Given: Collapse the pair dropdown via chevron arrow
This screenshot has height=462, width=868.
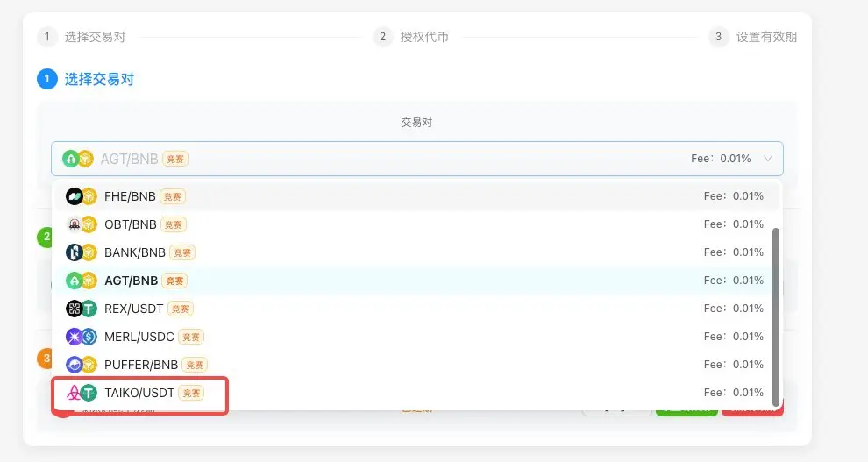Looking at the screenshot, I should 768,159.
